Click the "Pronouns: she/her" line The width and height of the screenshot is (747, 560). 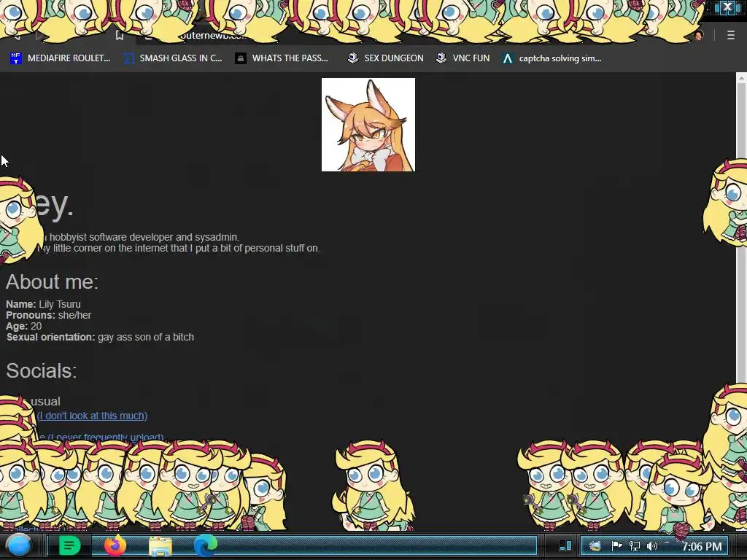pos(49,315)
